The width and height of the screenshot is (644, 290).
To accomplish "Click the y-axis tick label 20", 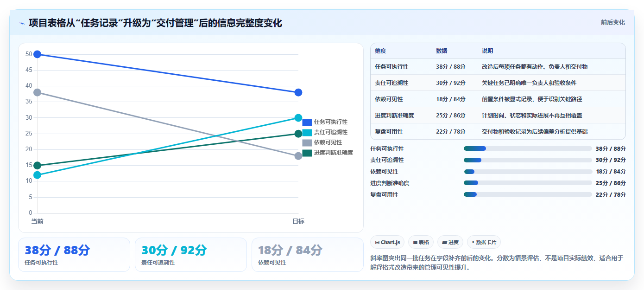I will click(29, 149).
